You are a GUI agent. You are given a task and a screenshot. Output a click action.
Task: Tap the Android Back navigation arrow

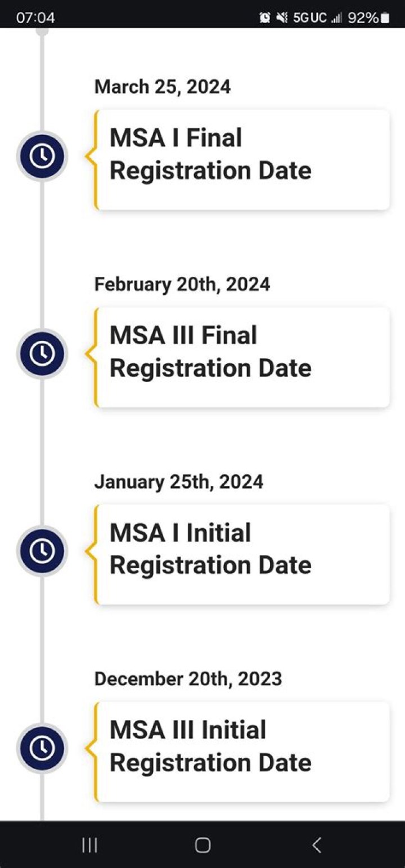(317, 844)
